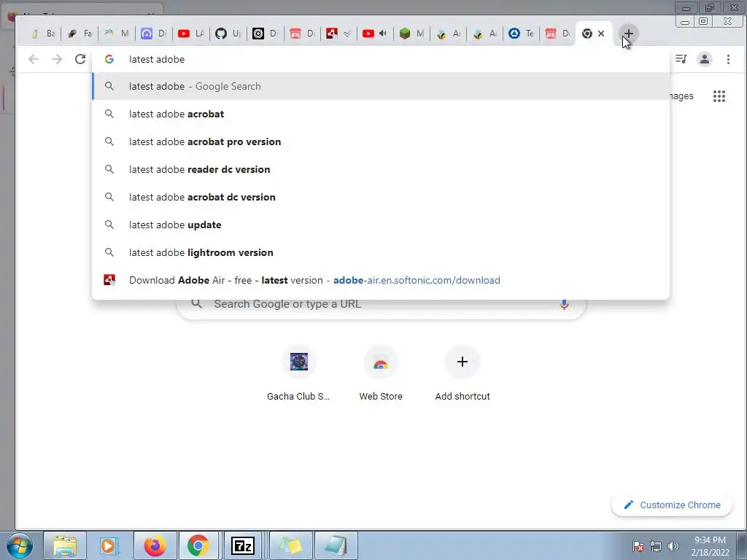Open a new tab with plus button
The image size is (747, 560).
coord(628,34)
